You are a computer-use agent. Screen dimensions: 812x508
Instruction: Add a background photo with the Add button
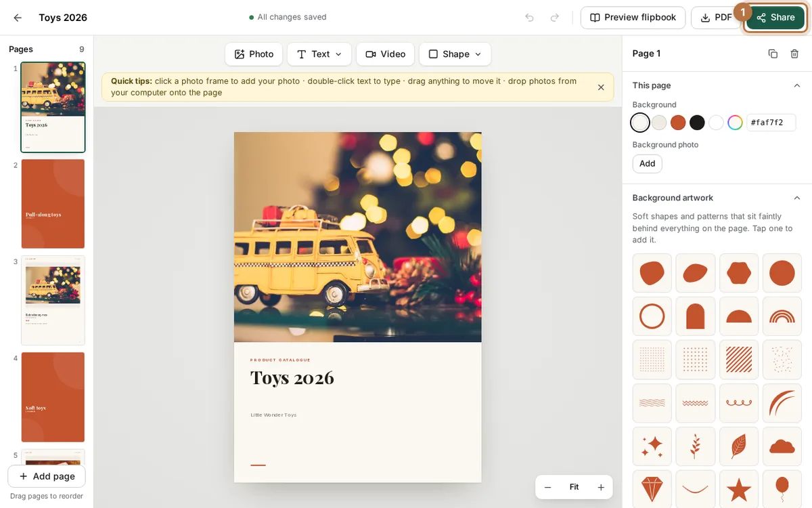pyautogui.click(x=647, y=163)
